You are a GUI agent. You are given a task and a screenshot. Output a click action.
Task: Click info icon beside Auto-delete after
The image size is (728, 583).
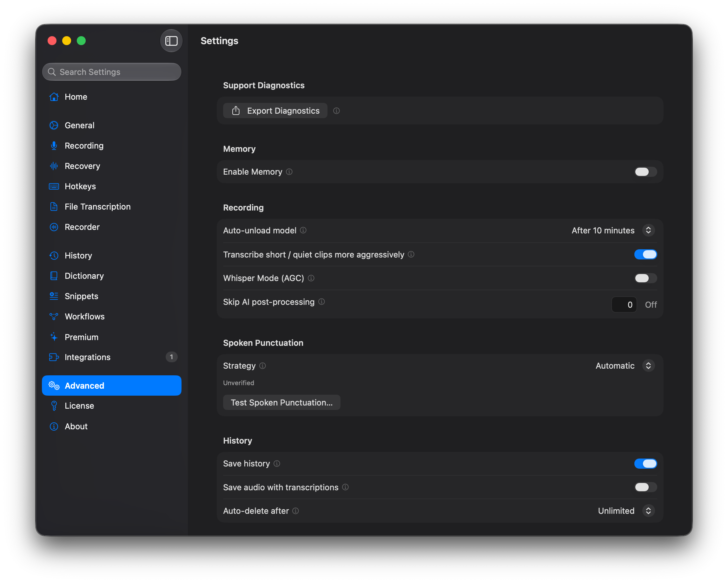click(x=296, y=511)
